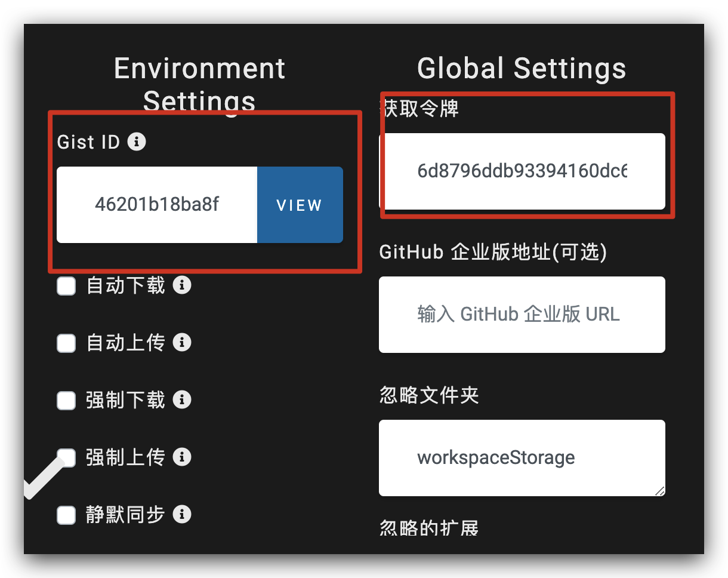This screenshot has height=578, width=728.
Task: Turn on the 强制上传 setting
Action: (x=66, y=457)
